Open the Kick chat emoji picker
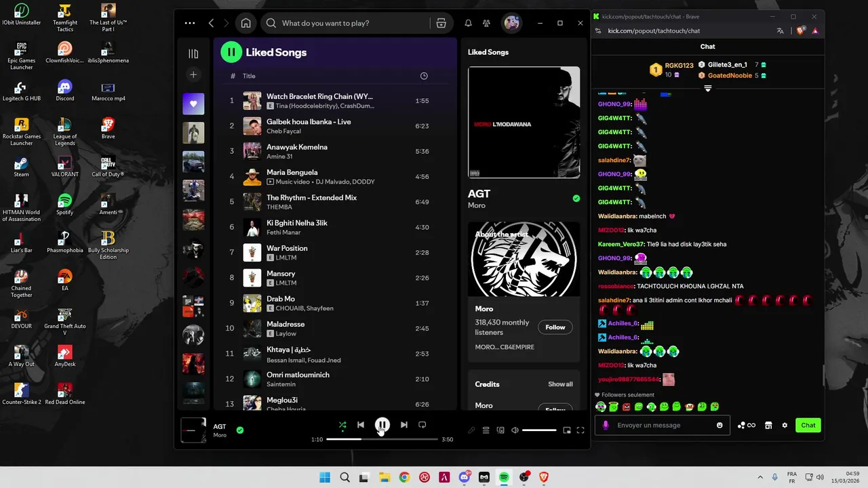Viewport: 868px width, 488px height. point(719,425)
